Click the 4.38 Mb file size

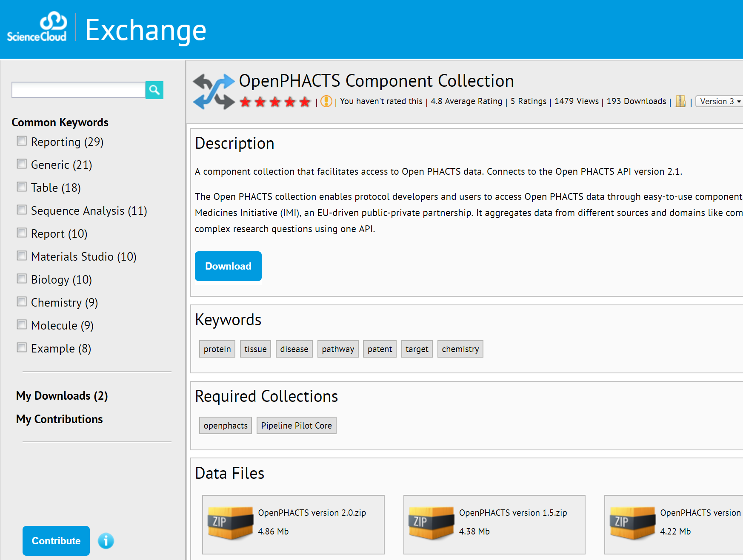pos(474,532)
